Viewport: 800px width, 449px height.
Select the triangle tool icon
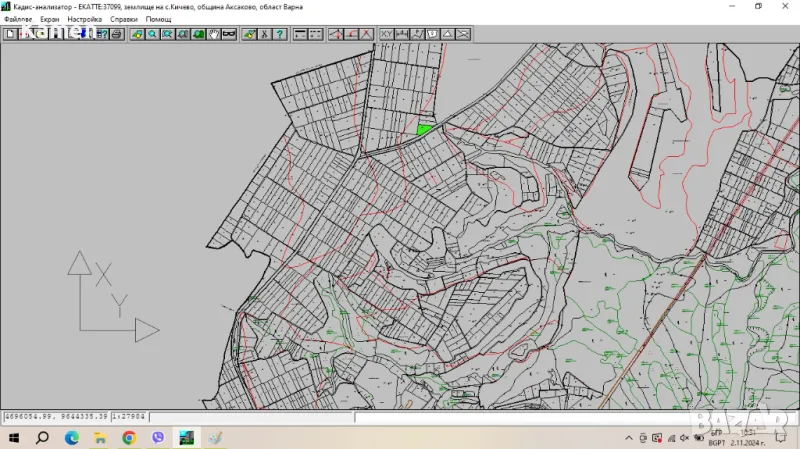click(447, 34)
